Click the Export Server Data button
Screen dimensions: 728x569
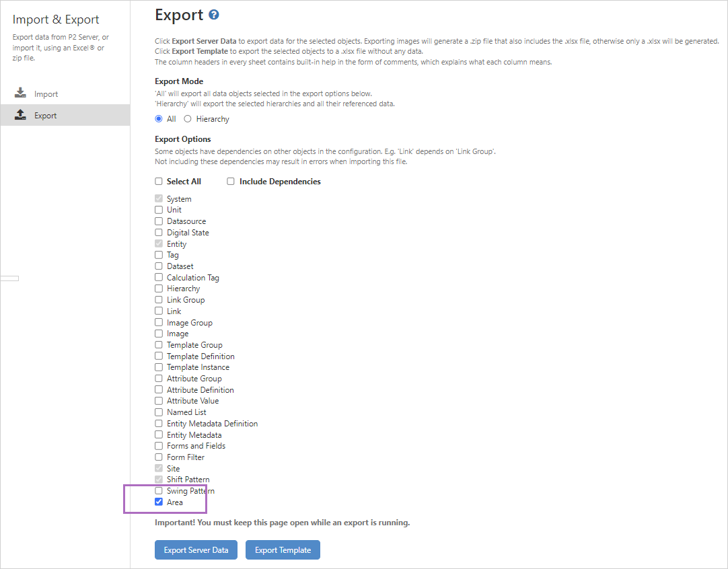(196, 550)
